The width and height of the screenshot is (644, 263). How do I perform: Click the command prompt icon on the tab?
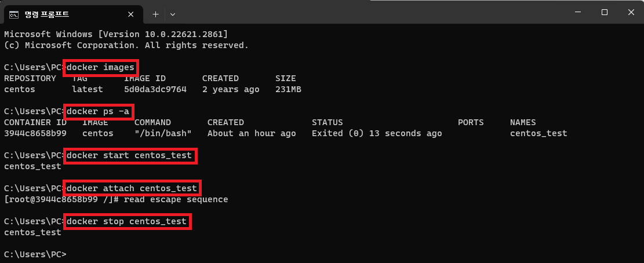click(x=13, y=14)
